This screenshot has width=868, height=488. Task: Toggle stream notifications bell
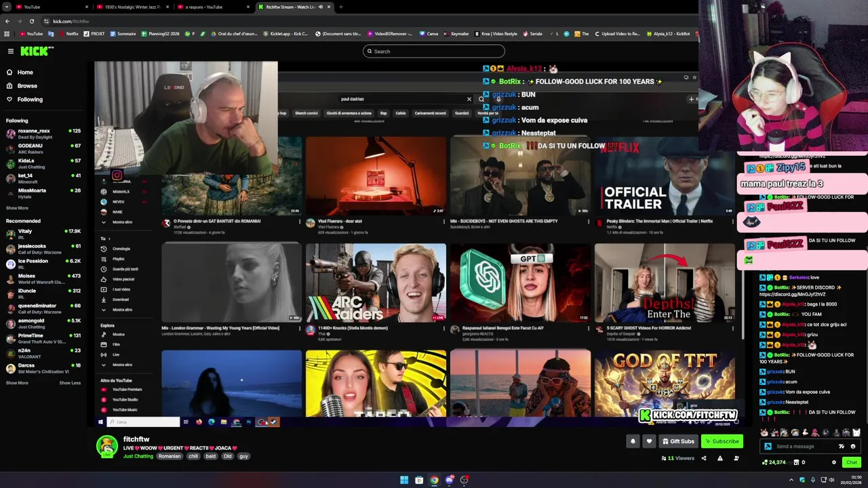[x=633, y=441]
